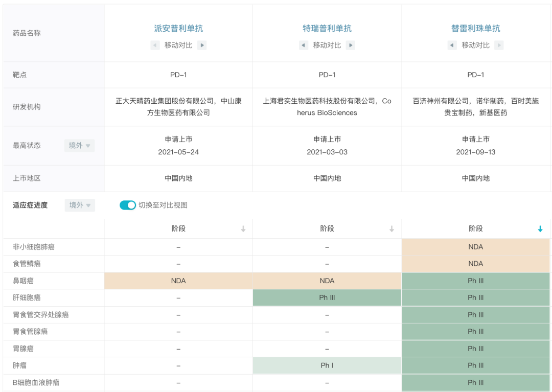Select the 食管鳞癌 indication row label
The height and width of the screenshot is (392, 552).
pyautogui.click(x=27, y=264)
